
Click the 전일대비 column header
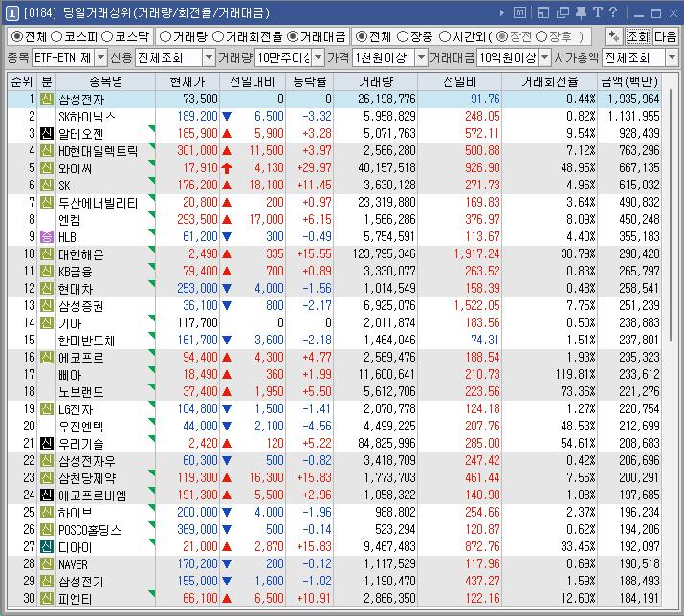click(253, 81)
